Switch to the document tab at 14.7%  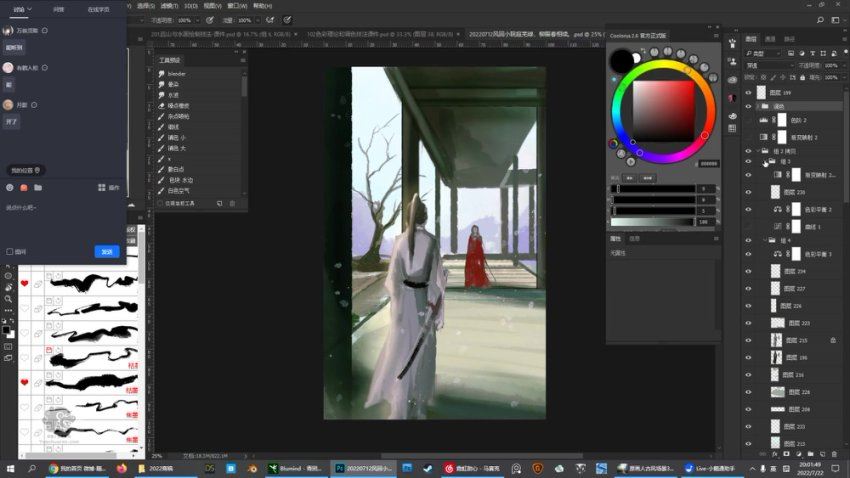pyautogui.click(x=223, y=34)
